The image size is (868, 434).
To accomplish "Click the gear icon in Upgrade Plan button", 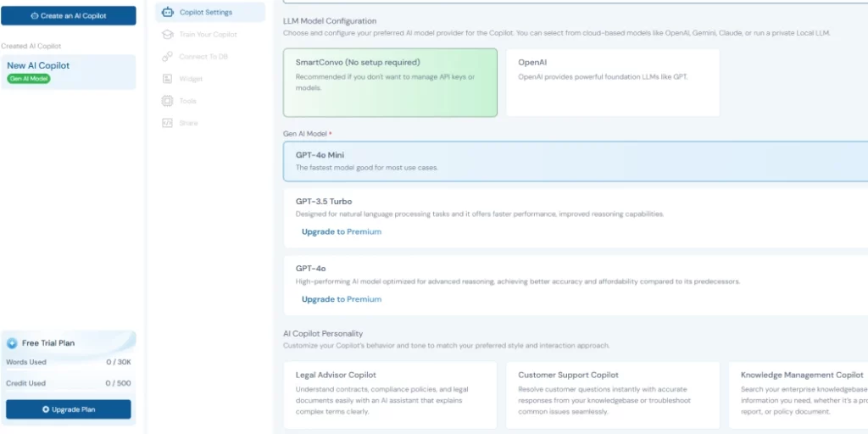I will [x=46, y=409].
